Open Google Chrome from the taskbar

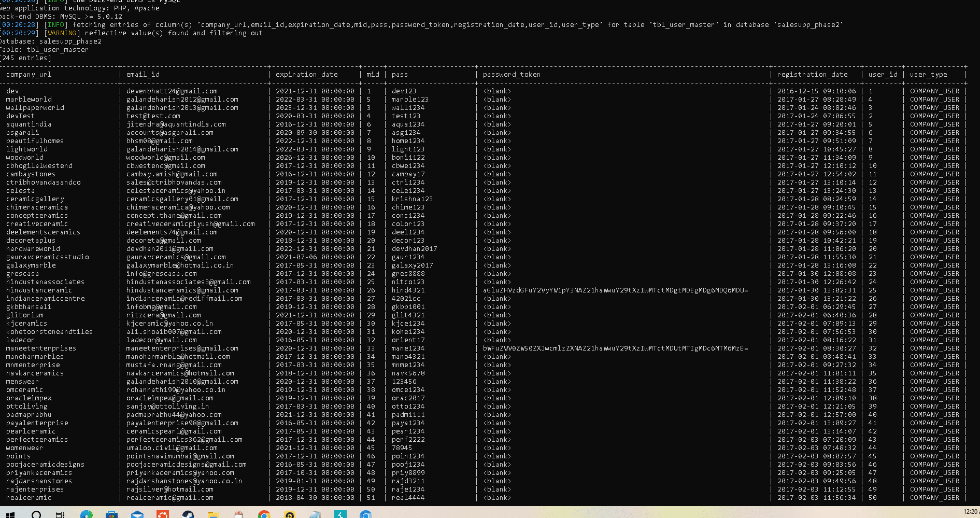(264, 514)
